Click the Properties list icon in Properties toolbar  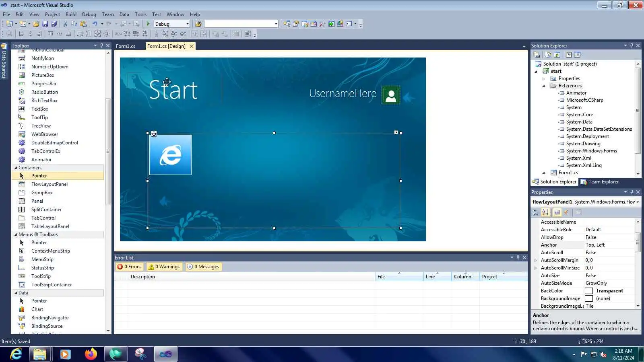click(x=557, y=212)
